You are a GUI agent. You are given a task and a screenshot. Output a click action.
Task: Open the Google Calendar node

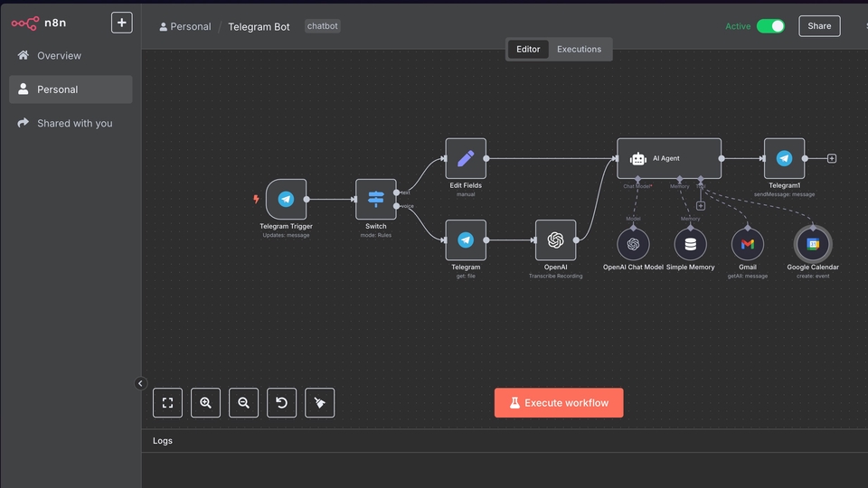[x=812, y=244]
